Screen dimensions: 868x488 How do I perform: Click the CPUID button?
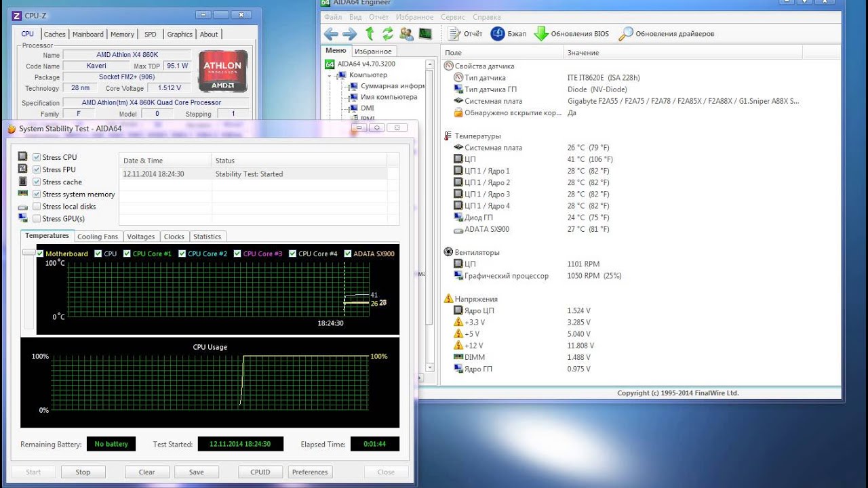[x=260, y=472]
